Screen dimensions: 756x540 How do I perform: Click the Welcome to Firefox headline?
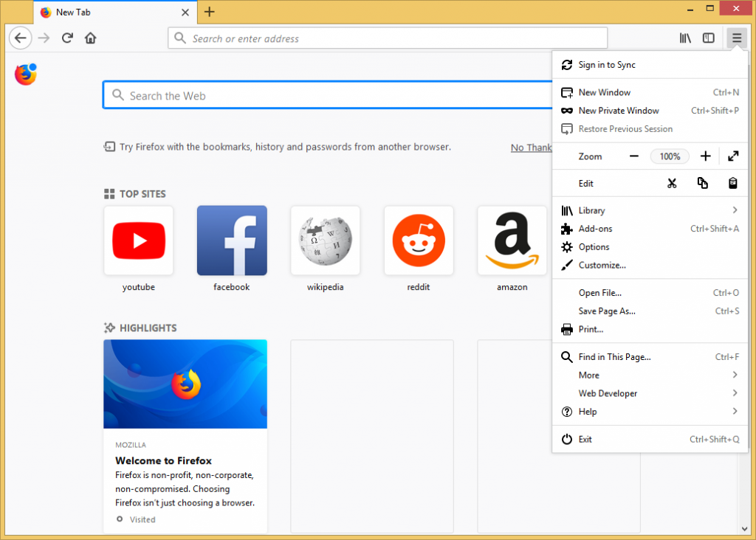pyautogui.click(x=163, y=460)
